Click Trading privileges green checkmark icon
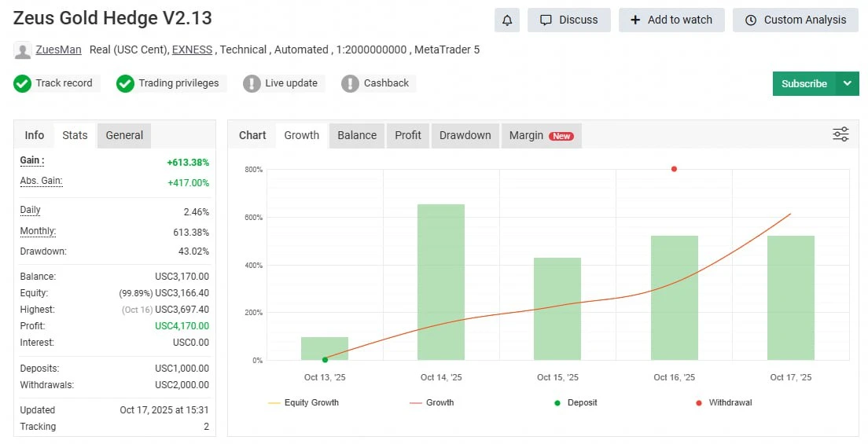The height and width of the screenshot is (444, 868). (126, 83)
